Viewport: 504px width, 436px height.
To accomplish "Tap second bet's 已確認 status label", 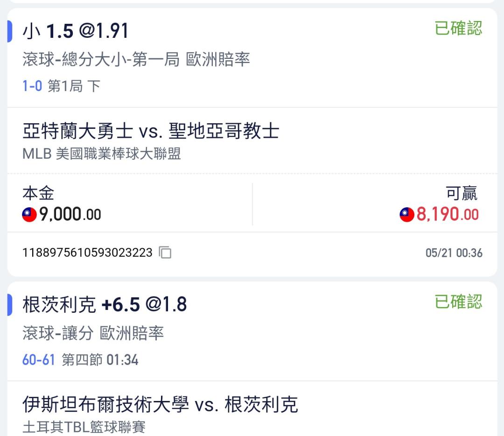I will pos(458,302).
